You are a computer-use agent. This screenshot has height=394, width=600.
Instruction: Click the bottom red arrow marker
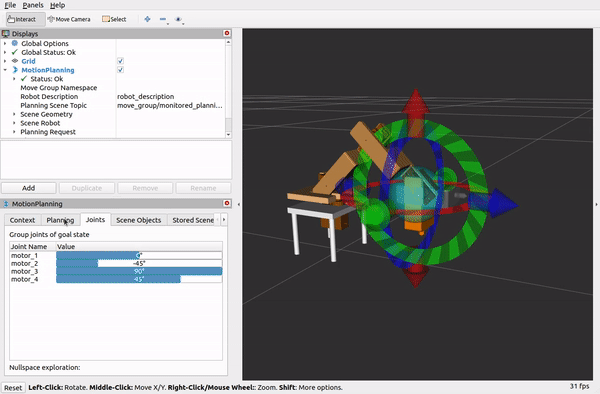pos(416,277)
